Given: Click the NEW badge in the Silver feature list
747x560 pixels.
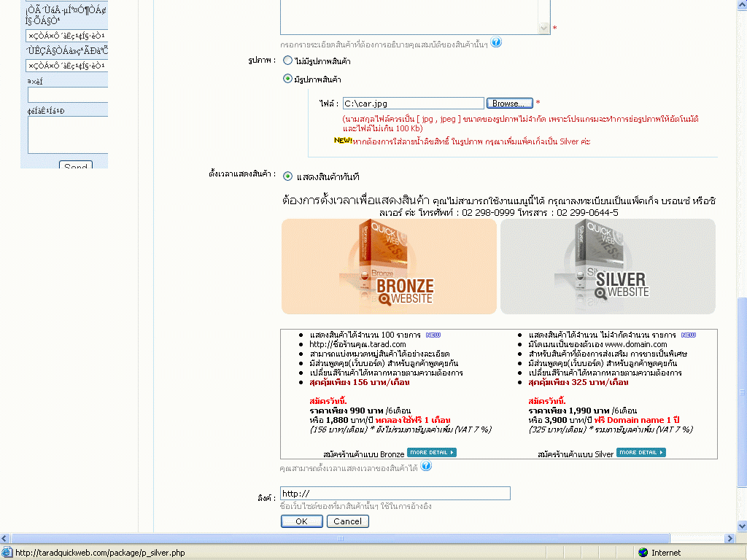Looking at the screenshot, I should [x=688, y=335].
